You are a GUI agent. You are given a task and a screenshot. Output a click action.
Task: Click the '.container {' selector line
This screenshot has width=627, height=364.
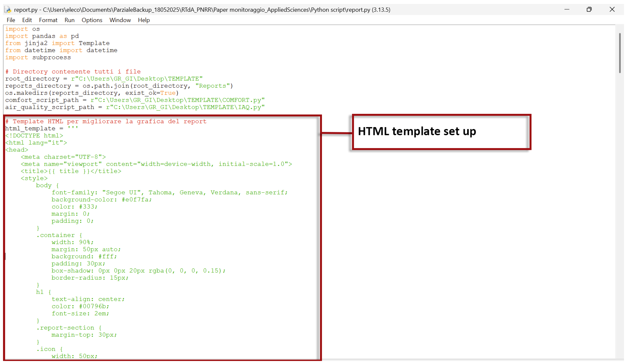(x=59, y=236)
